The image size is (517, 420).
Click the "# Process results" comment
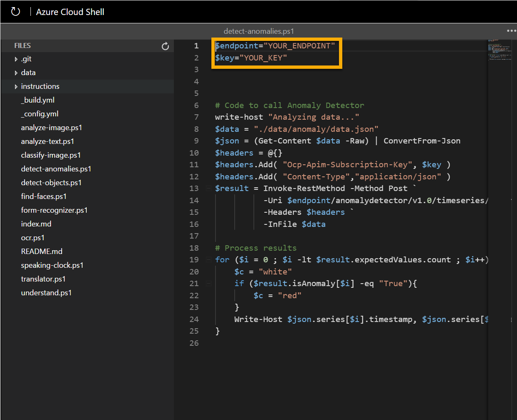[x=256, y=248]
